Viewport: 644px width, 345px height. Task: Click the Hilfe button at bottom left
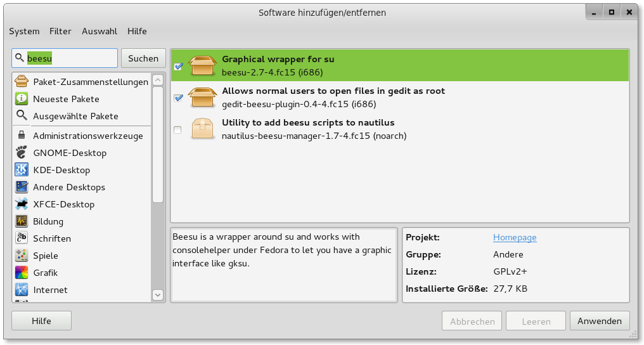[41, 321]
